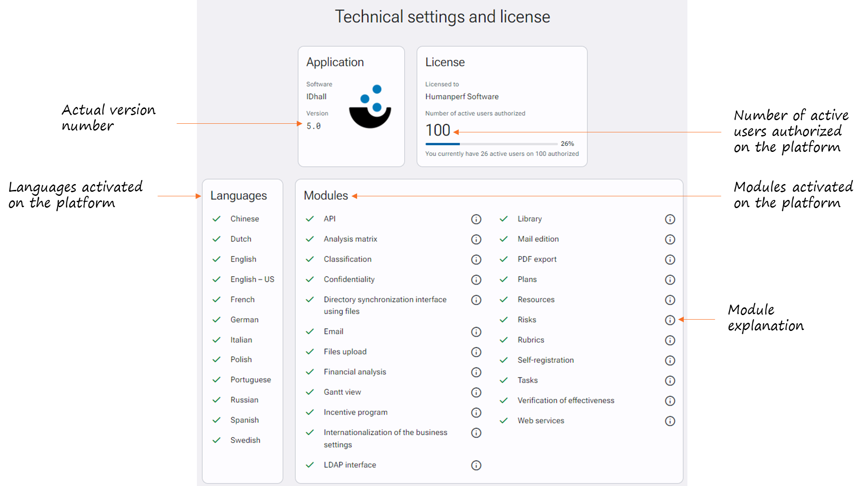The height and width of the screenshot is (486, 868).
Task: Show Risks module explanation icon
Action: click(x=670, y=320)
